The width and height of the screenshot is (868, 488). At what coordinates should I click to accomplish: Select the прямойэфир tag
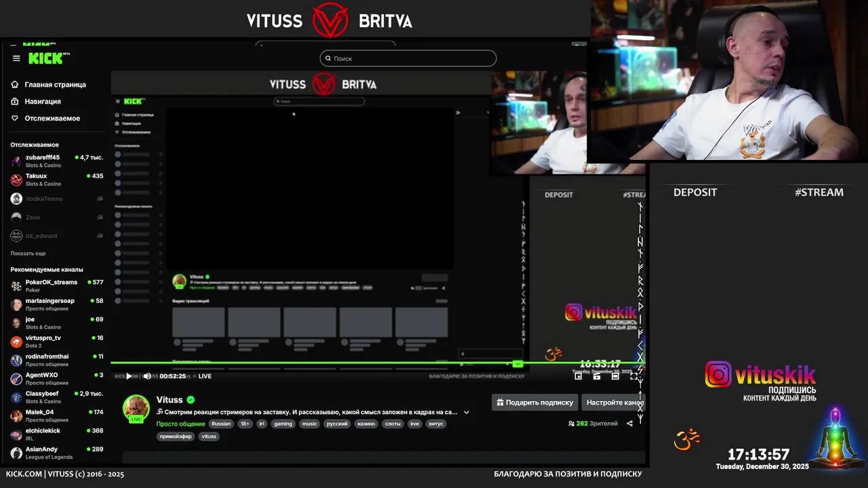coord(176,436)
